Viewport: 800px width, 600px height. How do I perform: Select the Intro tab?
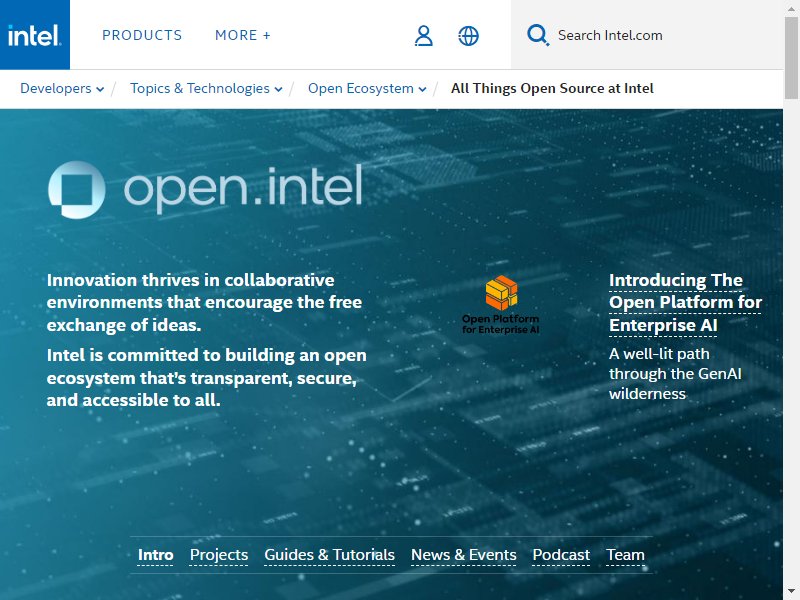pos(156,555)
